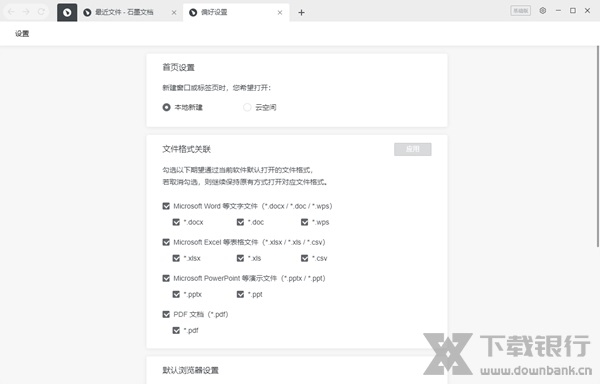Toggle the Microsoft Word 等文字文件 checkbox
The width and height of the screenshot is (600, 384).
[166, 206]
